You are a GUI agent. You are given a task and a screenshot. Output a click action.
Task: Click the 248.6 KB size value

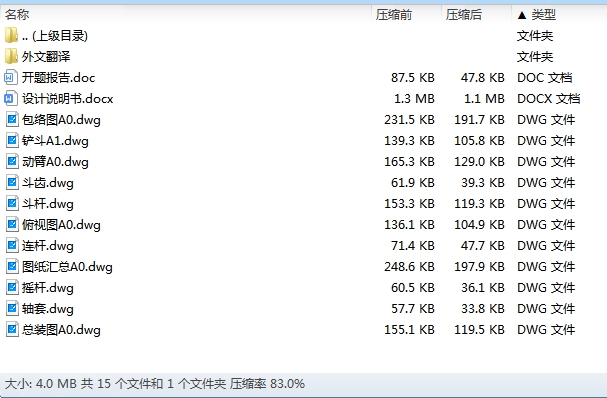point(410,266)
